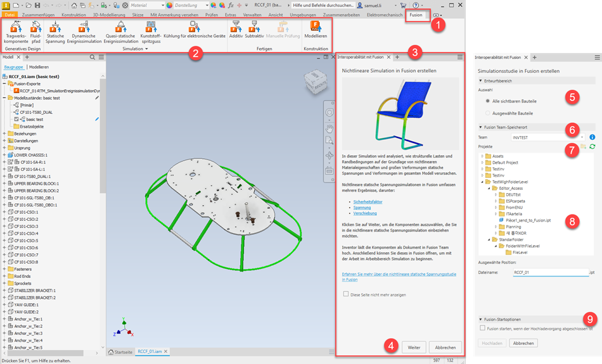Click the Hilfe und Befehle search box
This screenshot has height=364, width=602.
(323, 5)
